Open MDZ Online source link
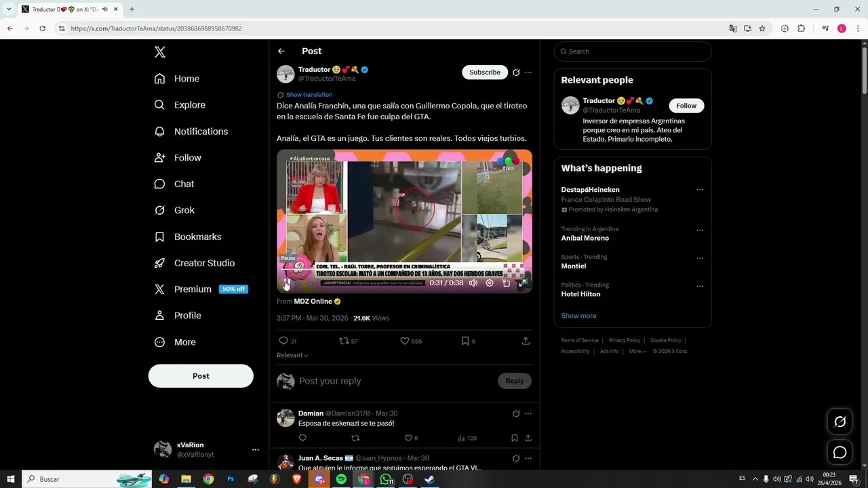This screenshot has width=868, height=488. click(317, 302)
